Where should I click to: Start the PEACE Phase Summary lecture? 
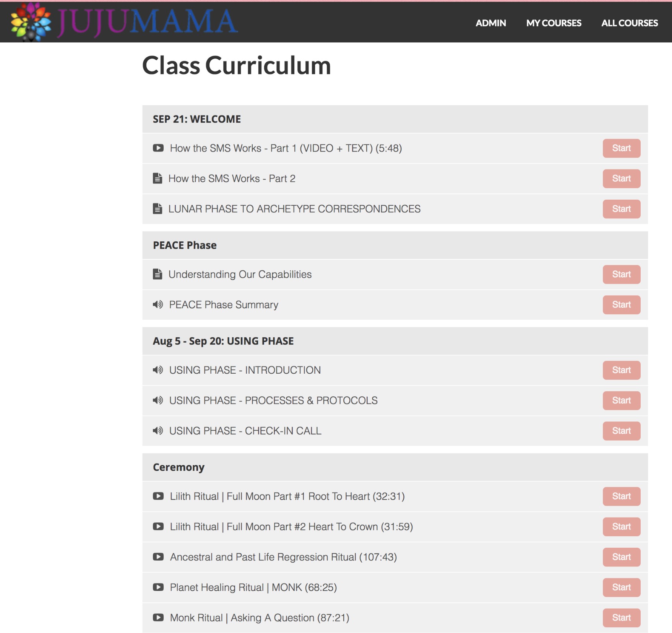pos(622,305)
